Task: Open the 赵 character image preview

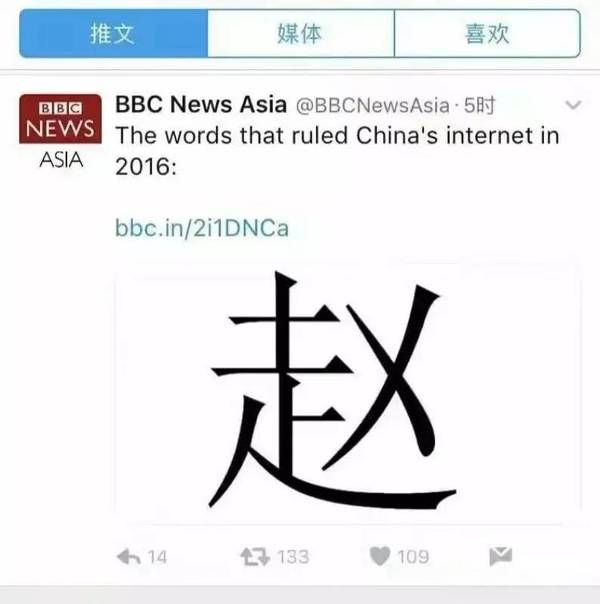Action: pyautogui.click(x=348, y=391)
